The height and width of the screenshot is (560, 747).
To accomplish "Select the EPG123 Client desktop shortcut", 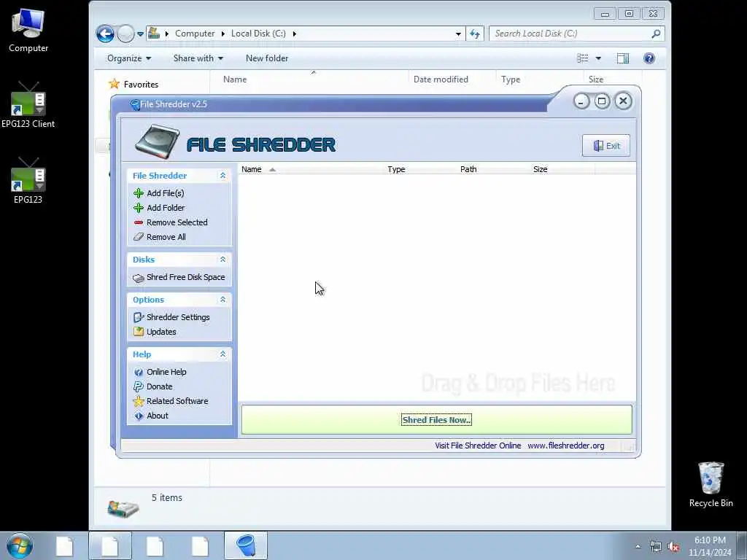I will pyautogui.click(x=28, y=105).
